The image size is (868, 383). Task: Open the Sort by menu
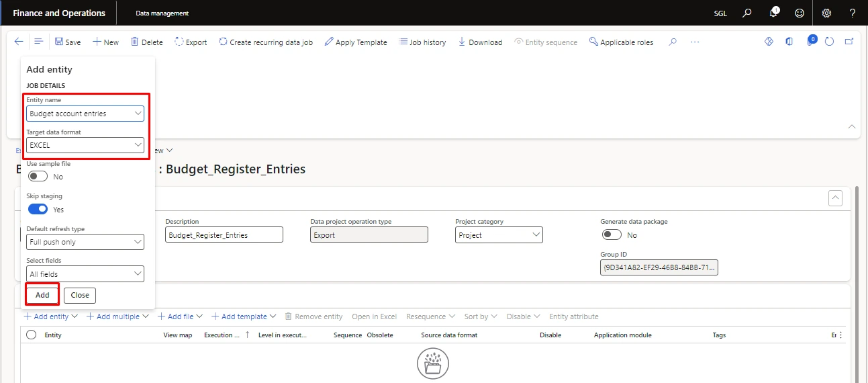[481, 316]
